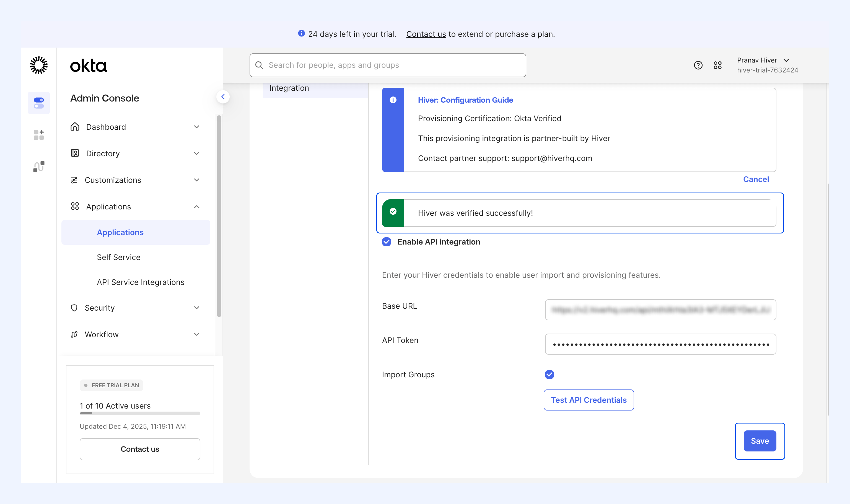Open the Hiver: Configuration Guide link
Viewport: 850px width, 504px height.
465,100
